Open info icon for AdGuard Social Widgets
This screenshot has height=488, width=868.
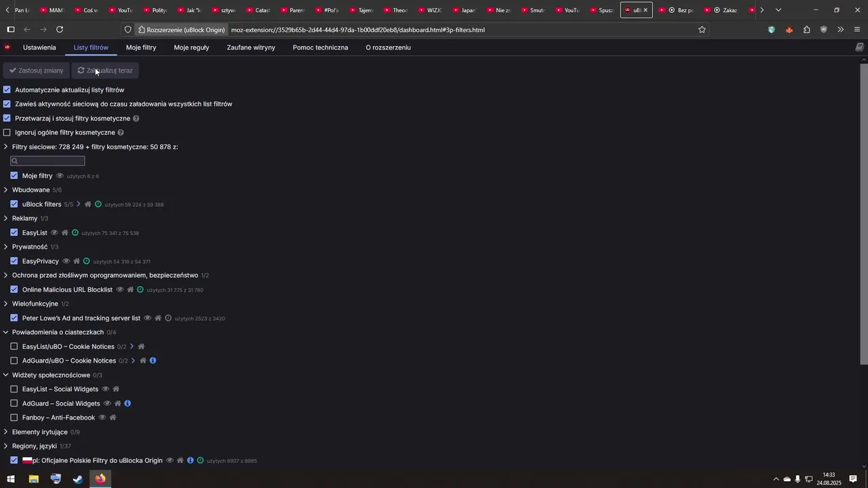[127, 404]
